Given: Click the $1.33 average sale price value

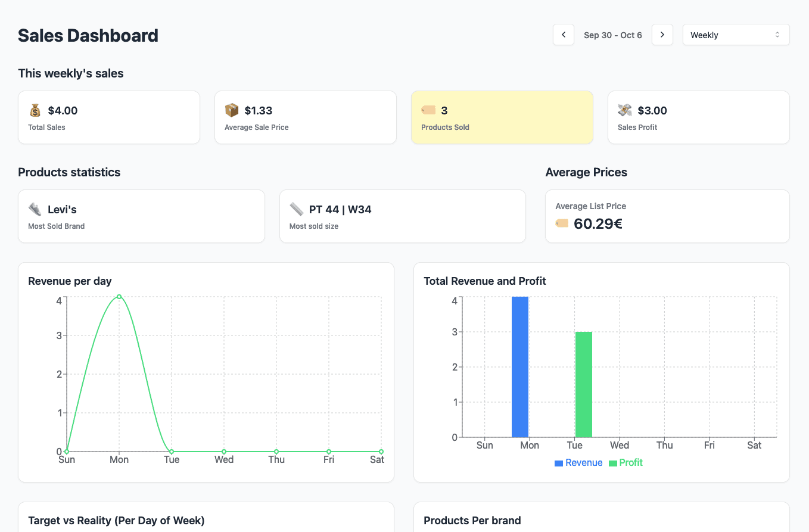Looking at the screenshot, I should click(259, 110).
